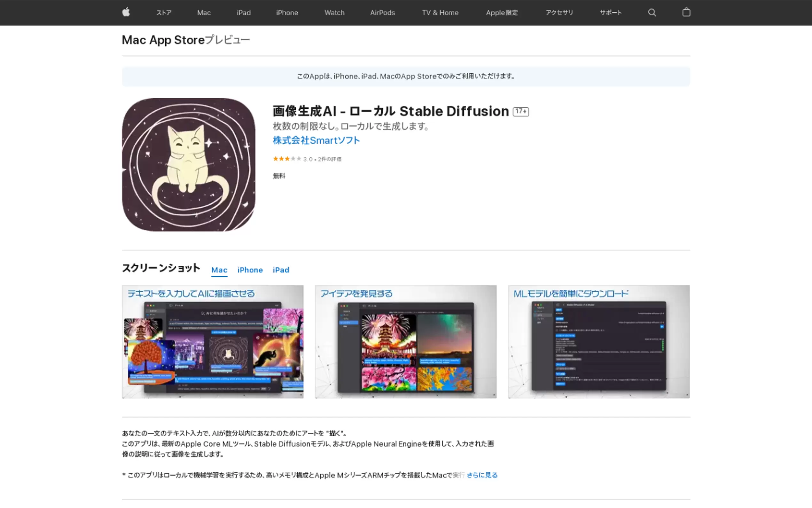Open iPhone in the navigation bar
The width and height of the screenshot is (812, 508).
tap(287, 13)
